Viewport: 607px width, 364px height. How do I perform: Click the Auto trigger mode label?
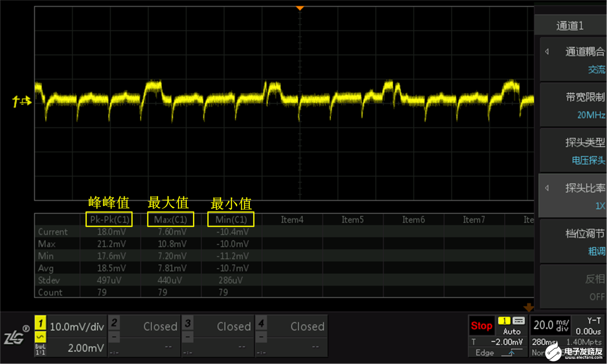point(512,331)
